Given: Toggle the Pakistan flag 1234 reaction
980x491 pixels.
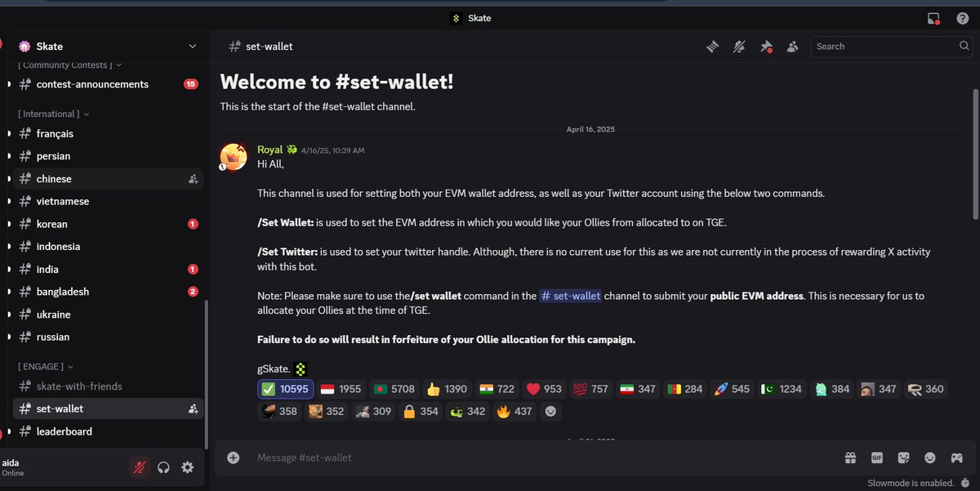Looking at the screenshot, I should [x=782, y=389].
